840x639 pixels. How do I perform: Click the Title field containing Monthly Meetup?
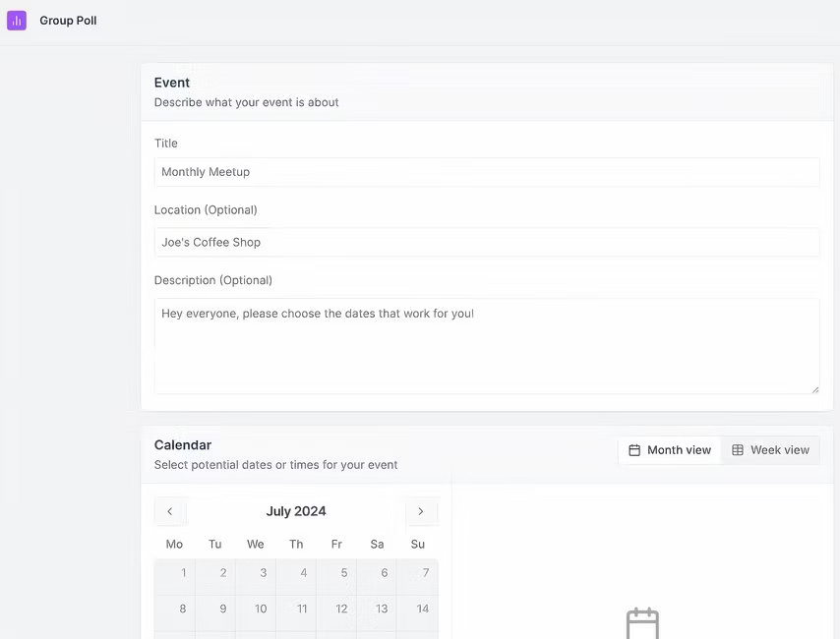(x=487, y=171)
